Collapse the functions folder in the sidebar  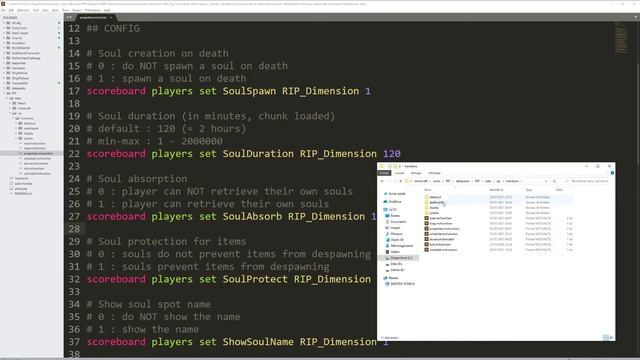tap(13, 118)
